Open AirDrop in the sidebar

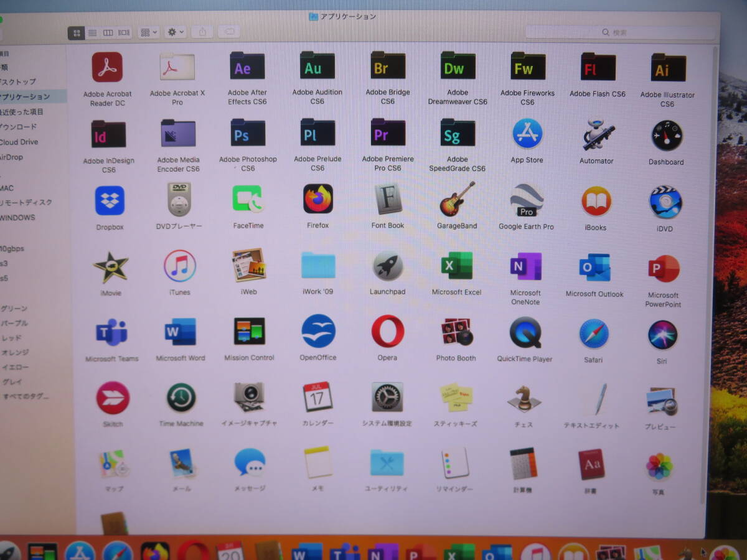pyautogui.click(x=12, y=157)
